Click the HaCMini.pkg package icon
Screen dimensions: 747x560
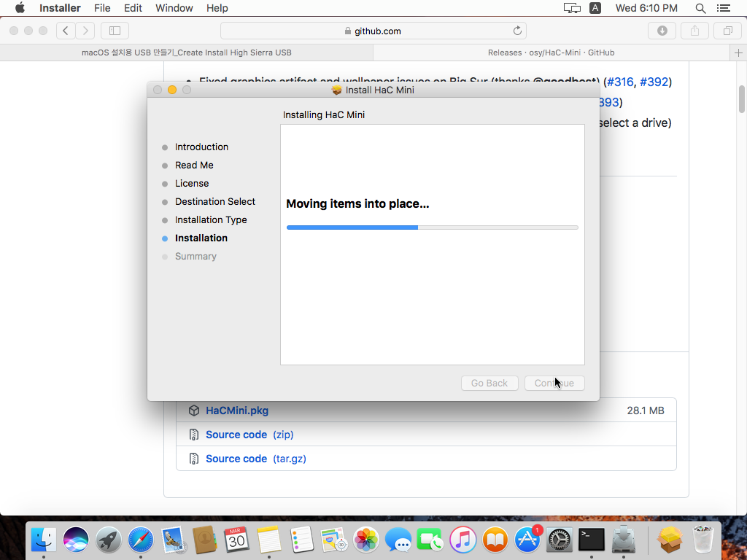tap(194, 411)
